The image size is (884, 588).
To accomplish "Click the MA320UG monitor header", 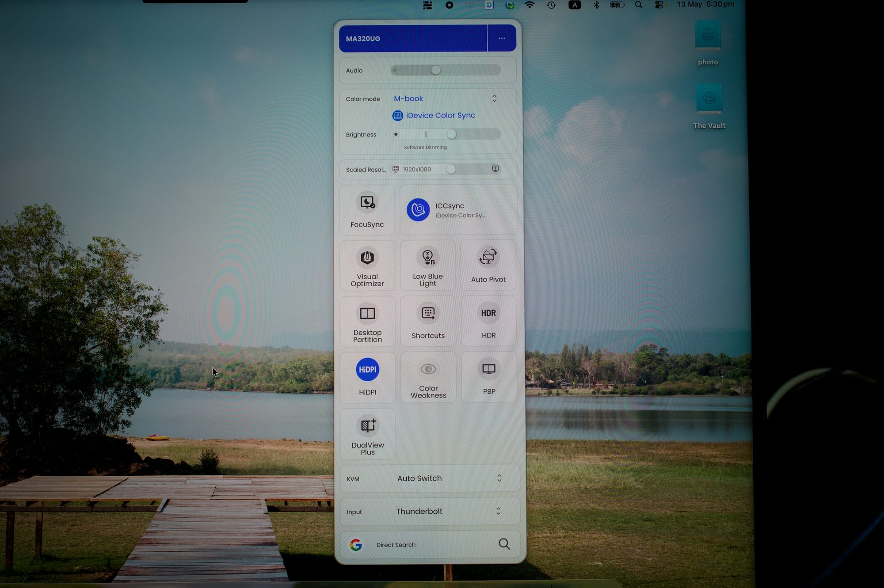I will pos(413,38).
